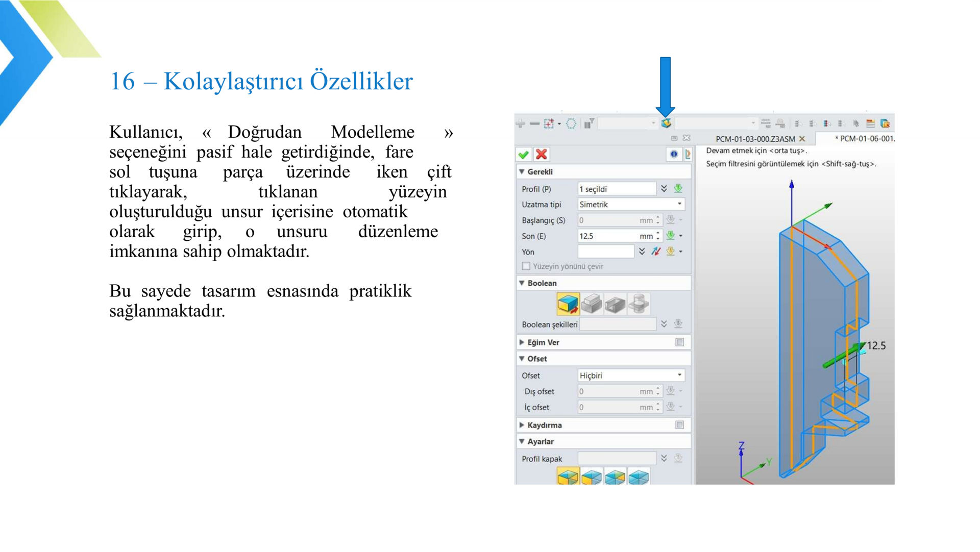This screenshot has width=980, height=552.
Task: Select the Remove boolean shape icon
Action: click(615, 304)
